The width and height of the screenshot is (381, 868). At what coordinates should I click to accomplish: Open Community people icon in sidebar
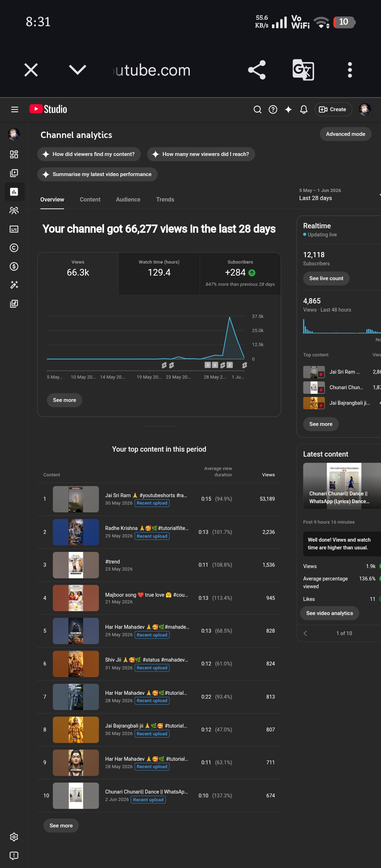[14, 210]
